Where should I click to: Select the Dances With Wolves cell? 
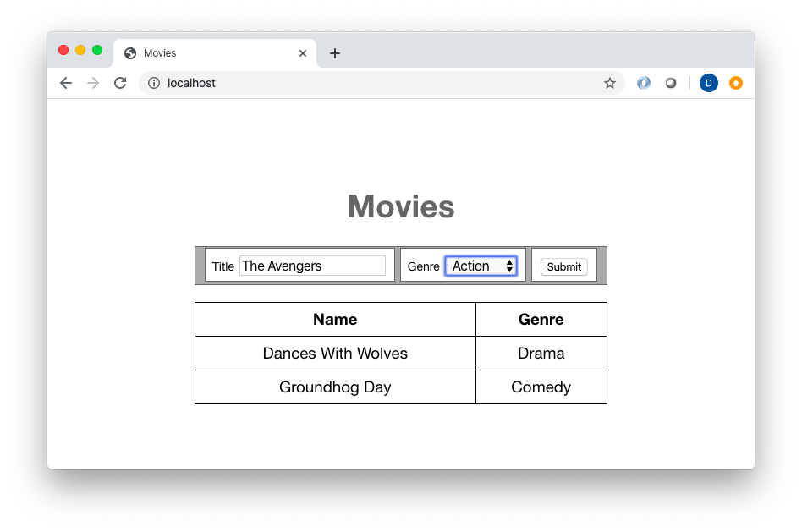[x=335, y=353]
